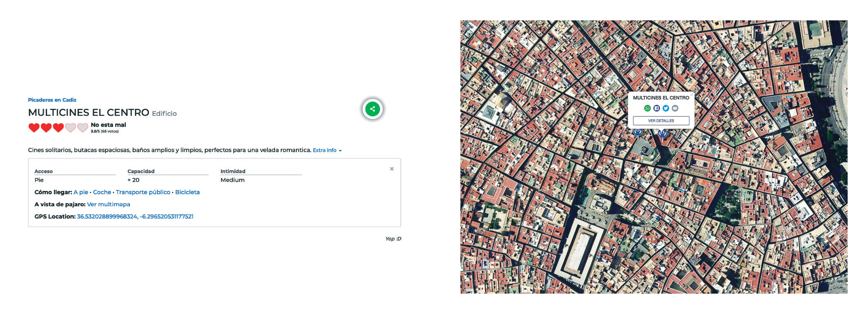The image size is (868, 314).
Task: Get directions by Coche
Action: tap(102, 192)
